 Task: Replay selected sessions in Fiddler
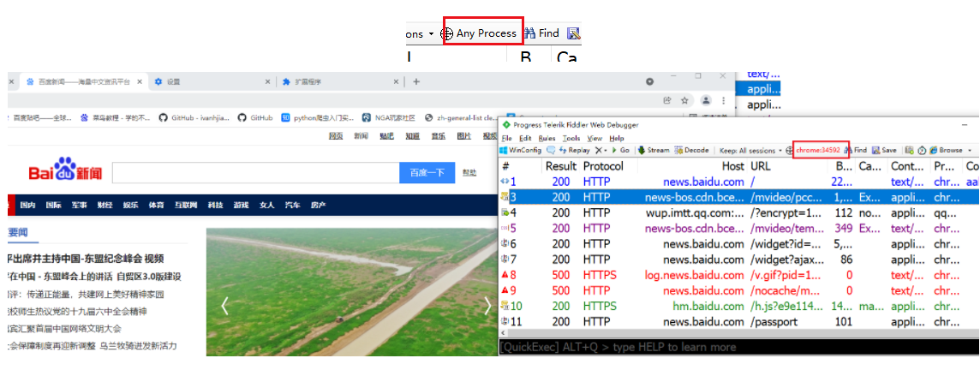coord(574,151)
